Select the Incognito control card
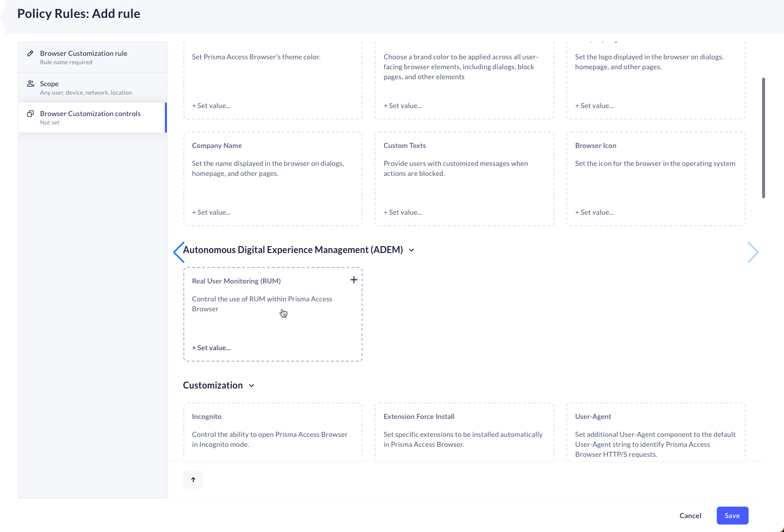Image resolution: width=784 pixels, height=532 pixels. point(272,431)
